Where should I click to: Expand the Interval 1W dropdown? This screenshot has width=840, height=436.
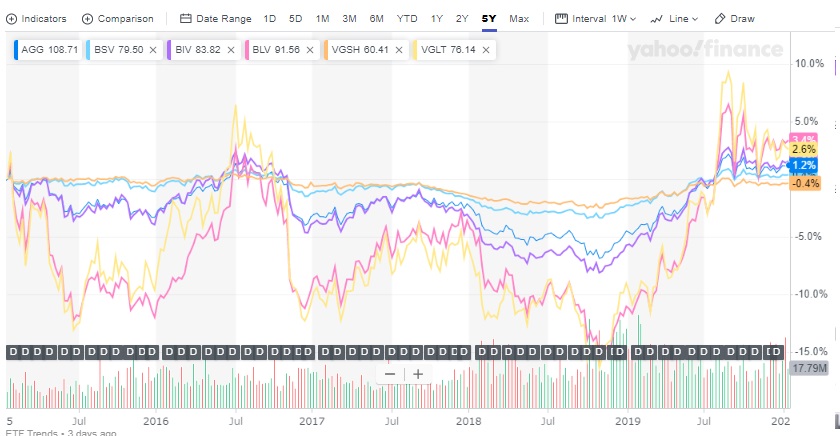(x=624, y=19)
